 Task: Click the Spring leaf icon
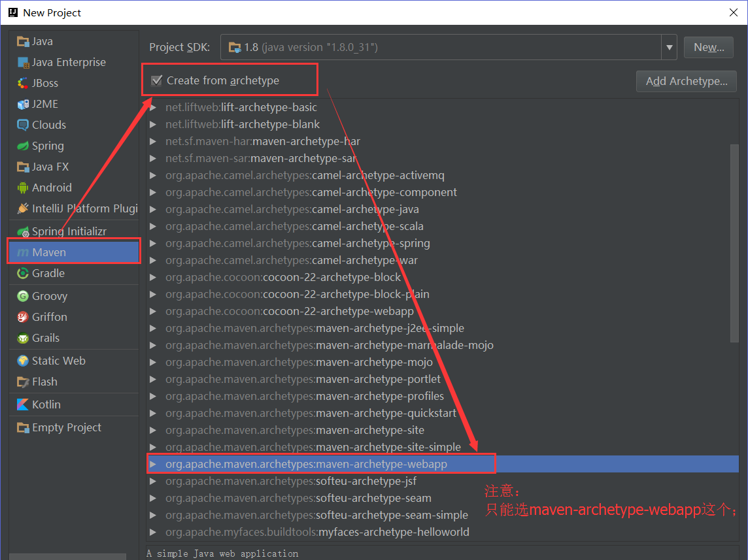23,146
